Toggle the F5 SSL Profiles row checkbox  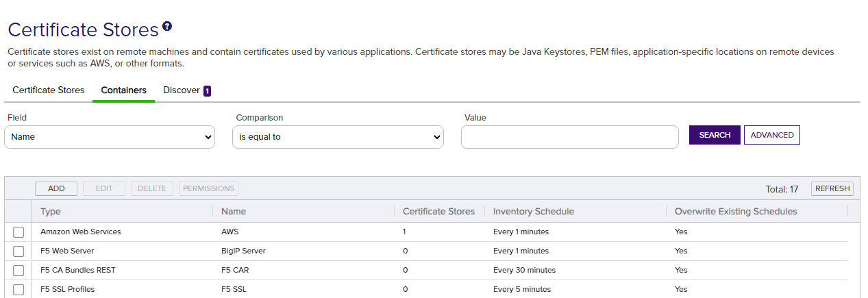coord(18,290)
